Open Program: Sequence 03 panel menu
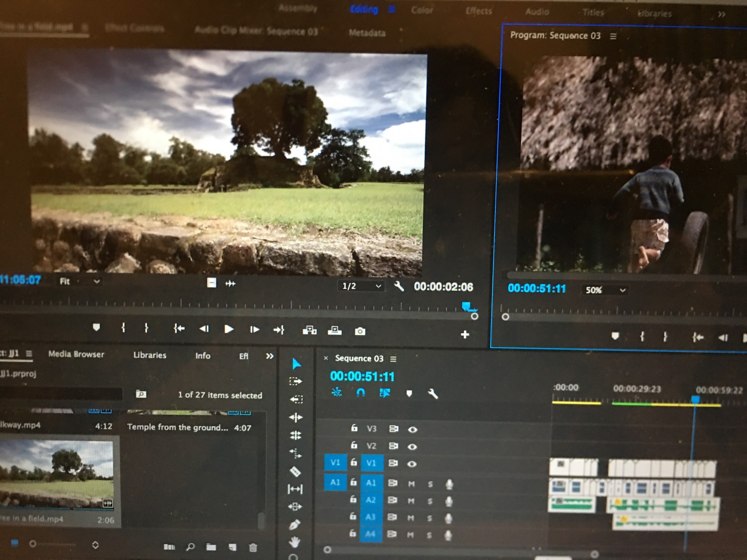The height and width of the screenshot is (560, 747). click(x=613, y=36)
